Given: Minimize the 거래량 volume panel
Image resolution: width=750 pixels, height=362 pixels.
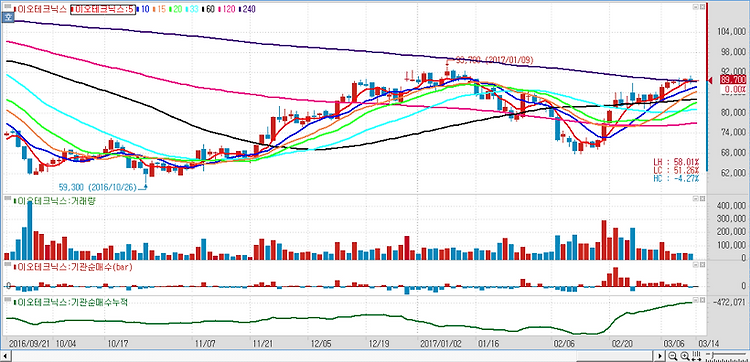Looking at the screenshot, I should 696,198.
